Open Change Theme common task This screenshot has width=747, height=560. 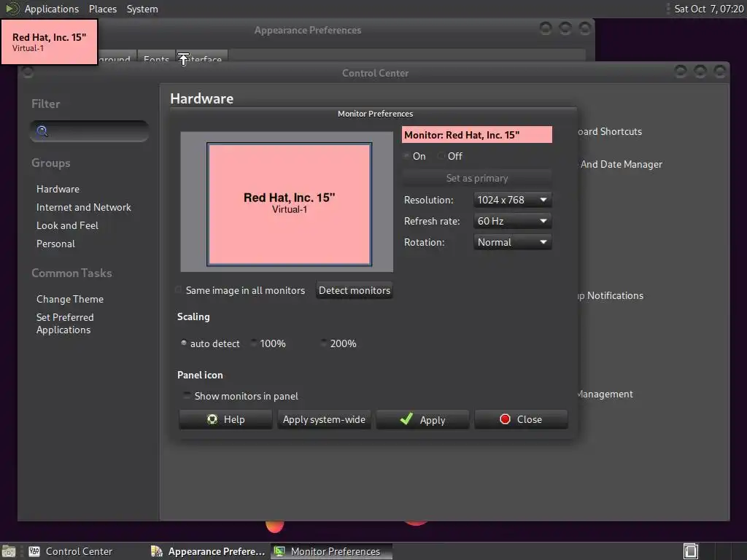(x=69, y=299)
